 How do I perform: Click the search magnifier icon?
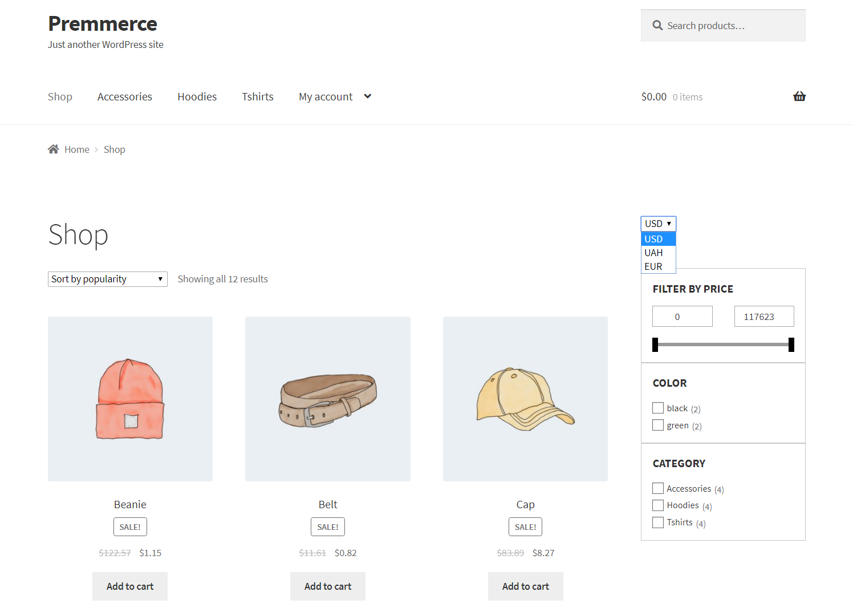click(657, 26)
